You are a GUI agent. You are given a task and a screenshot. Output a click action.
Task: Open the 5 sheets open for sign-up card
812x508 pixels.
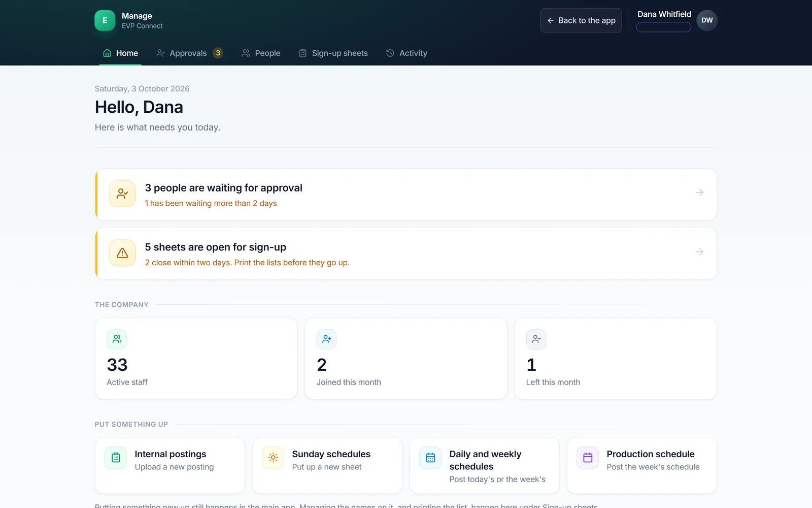coord(406,253)
